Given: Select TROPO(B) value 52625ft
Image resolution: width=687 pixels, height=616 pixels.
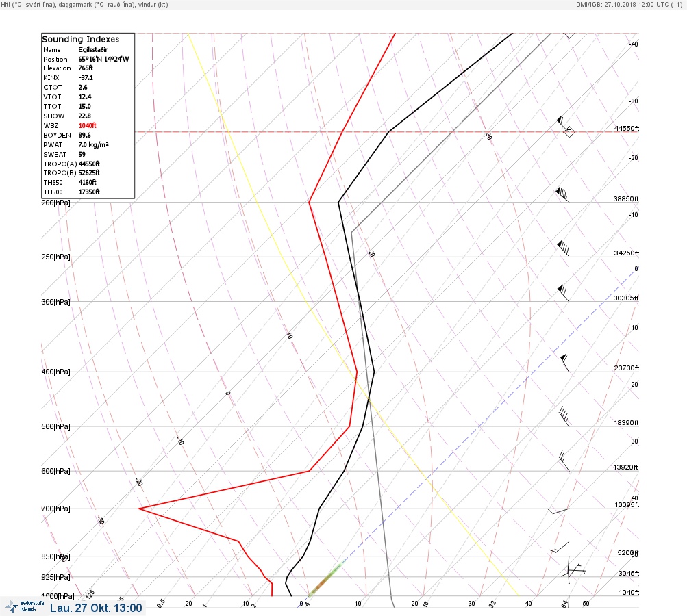Looking at the screenshot, I should point(89,172).
